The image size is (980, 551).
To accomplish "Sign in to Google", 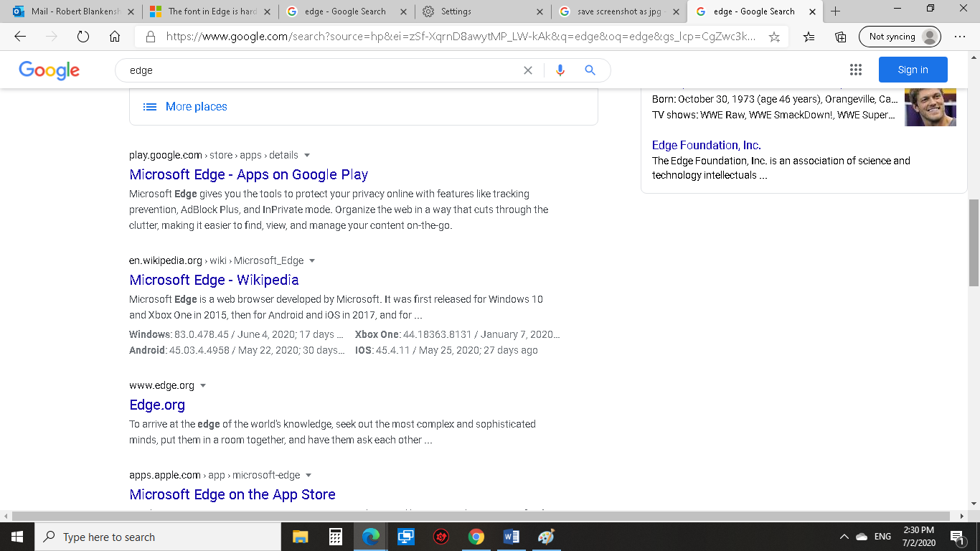I will [912, 69].
